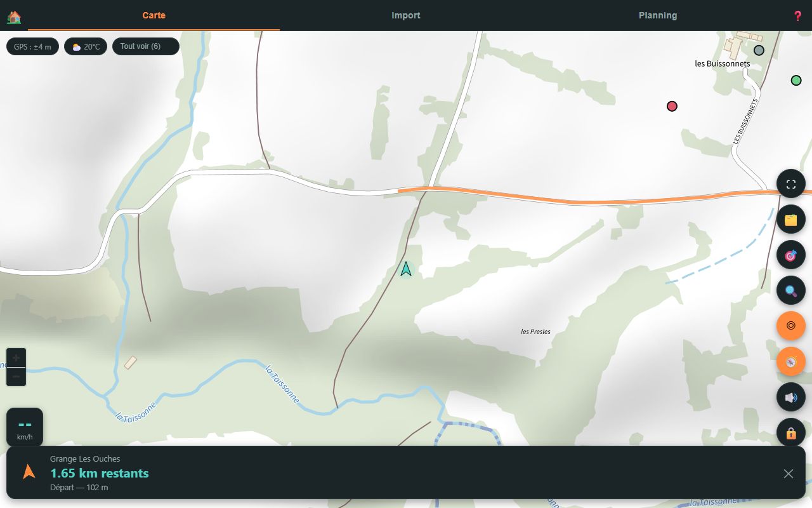This screenshot has width=812, height=508.
Task: Click the teal current position arrow
Action: pyautogui.click(x=406, y=269)
